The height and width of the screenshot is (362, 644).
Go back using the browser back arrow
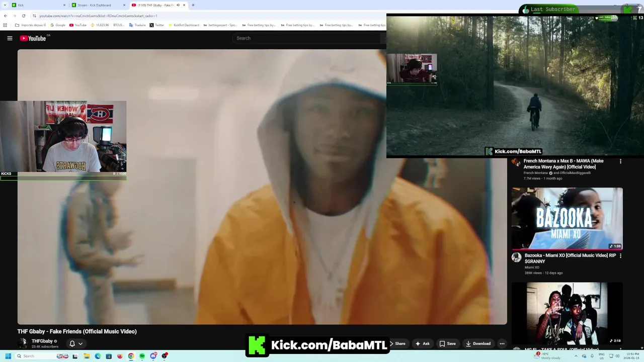(6, 16)
